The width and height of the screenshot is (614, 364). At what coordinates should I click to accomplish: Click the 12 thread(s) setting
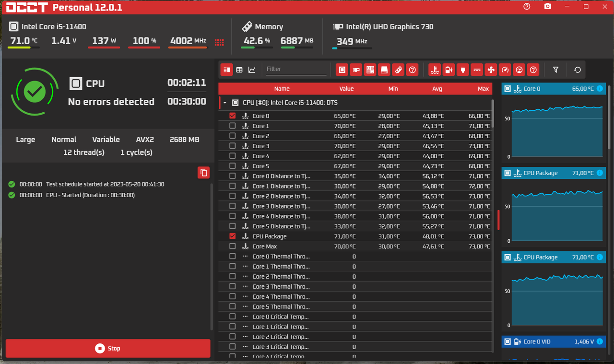pyautogui.click(x=84, y=153)
